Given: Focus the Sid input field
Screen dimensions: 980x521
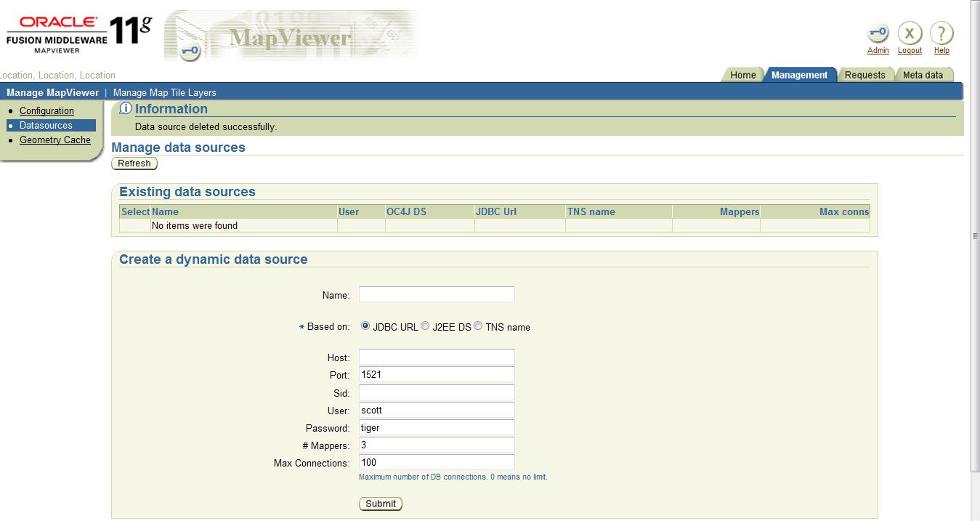Looking at the screenshot, I should (x=437, y=392).
